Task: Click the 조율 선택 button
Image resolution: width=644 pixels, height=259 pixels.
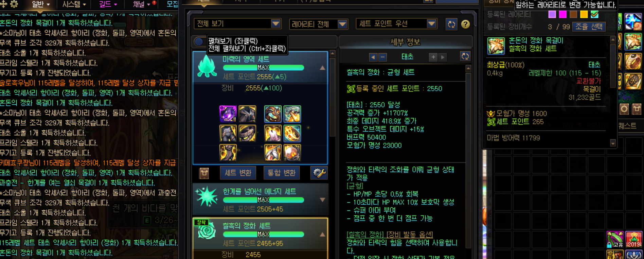Action: tap(589, 27)
